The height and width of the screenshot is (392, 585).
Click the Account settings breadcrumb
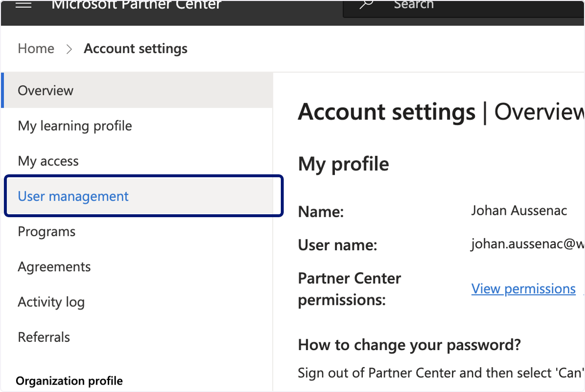(136, 49)
